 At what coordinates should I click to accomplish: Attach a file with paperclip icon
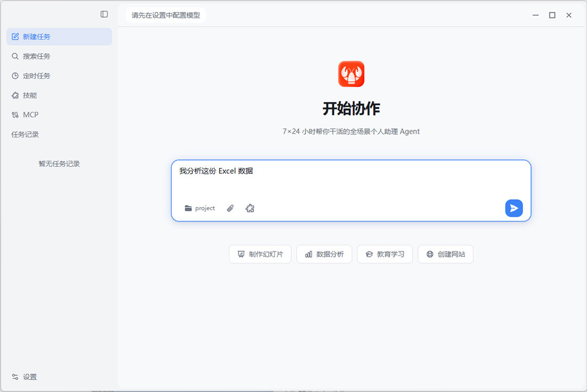coord(230,208)
